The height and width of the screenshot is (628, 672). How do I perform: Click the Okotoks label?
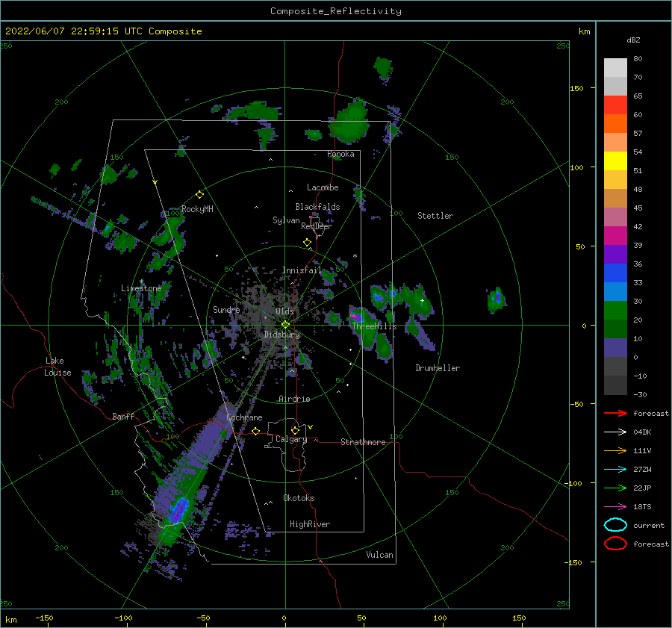[x=299, y=498]
